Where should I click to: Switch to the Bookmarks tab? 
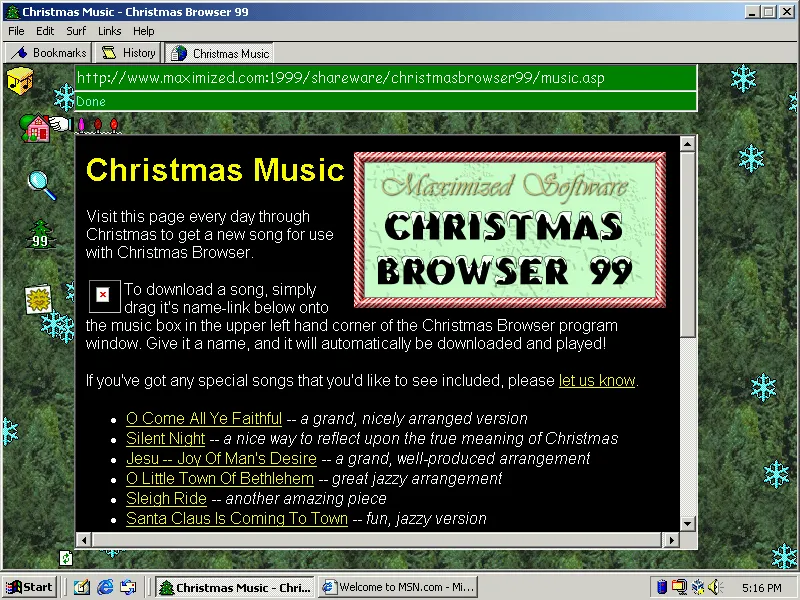48,53
